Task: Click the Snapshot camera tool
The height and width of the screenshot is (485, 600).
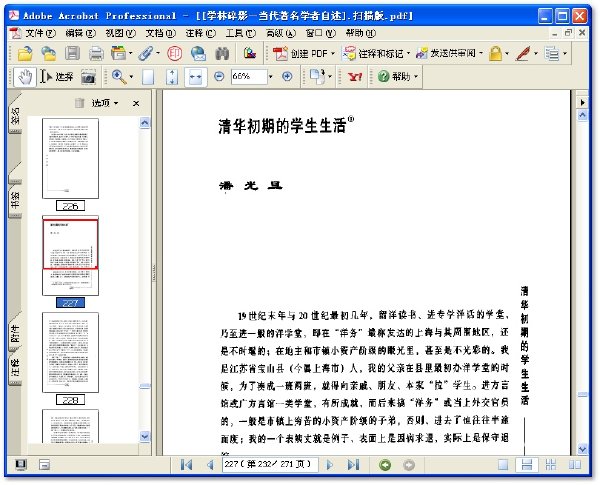Action: [x=88, y=77]
